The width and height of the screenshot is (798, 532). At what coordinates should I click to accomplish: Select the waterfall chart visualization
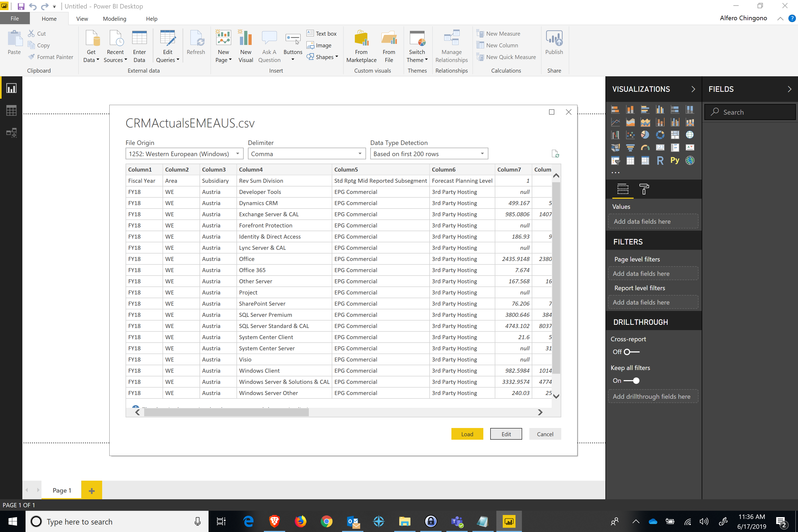pyautogui.click(x=615, y=135)
